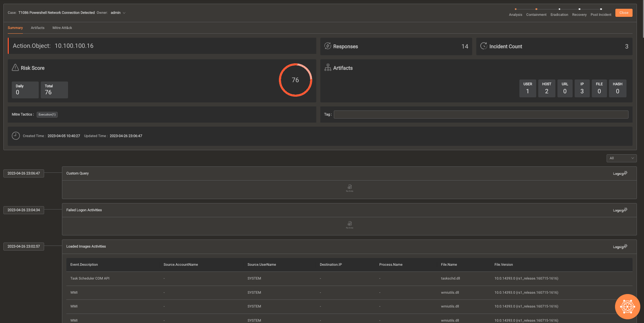Open the USER artifact tile
This screenshot has height=323, width=644.
pos(528,88)
